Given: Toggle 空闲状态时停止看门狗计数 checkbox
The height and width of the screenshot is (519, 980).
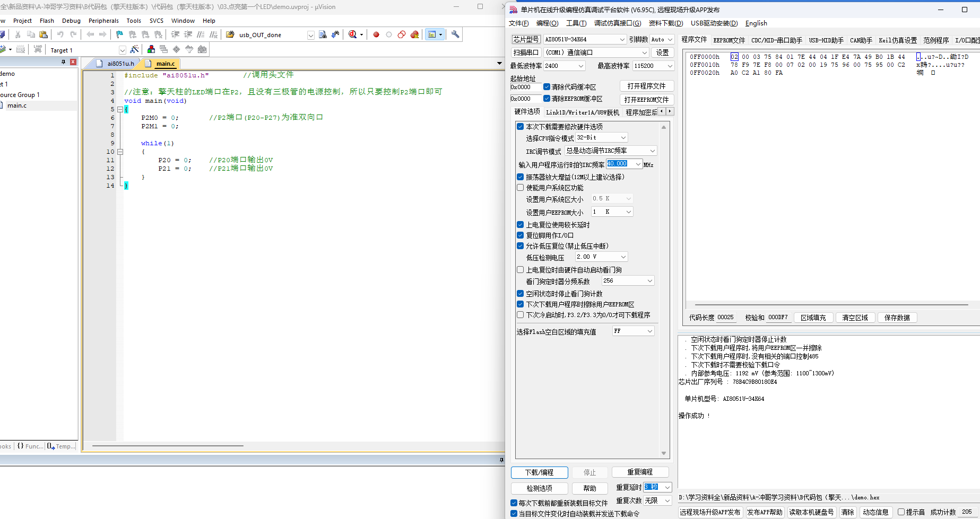Looking at the screenshot, I should (x=521, y=294).
